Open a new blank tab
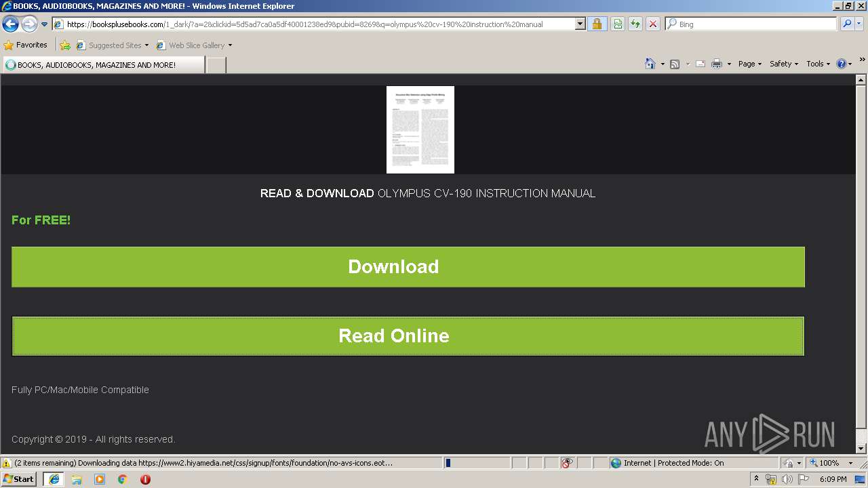This screenshot has width=868, height=488. click(216, 65)
